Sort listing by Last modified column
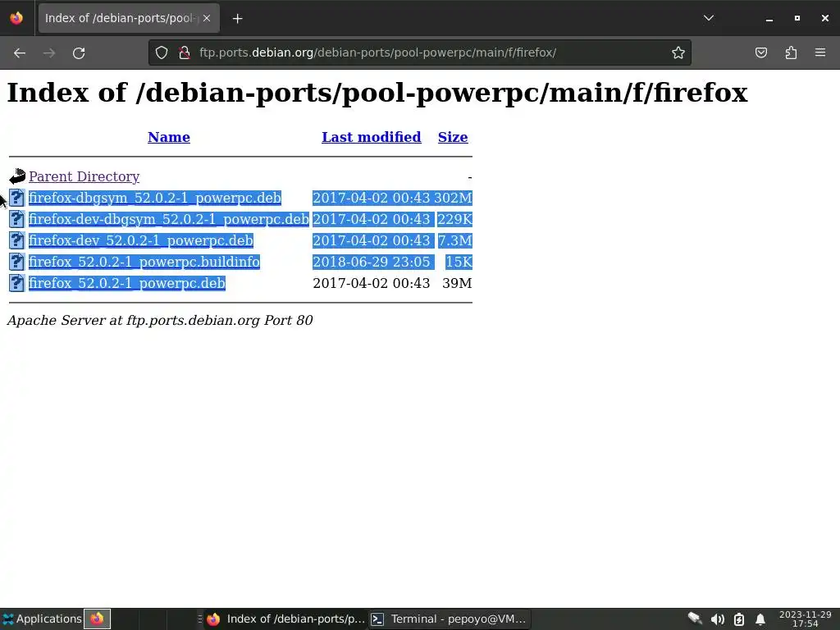Screen dimensions: 840x630 (372, 137)
